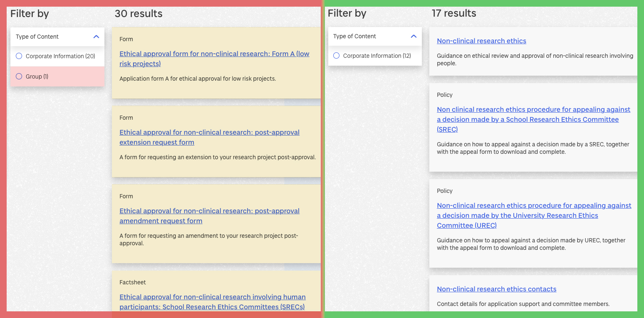644x318 pixels.
Task: Click the 30 results heading
Action: pos(139,14)
